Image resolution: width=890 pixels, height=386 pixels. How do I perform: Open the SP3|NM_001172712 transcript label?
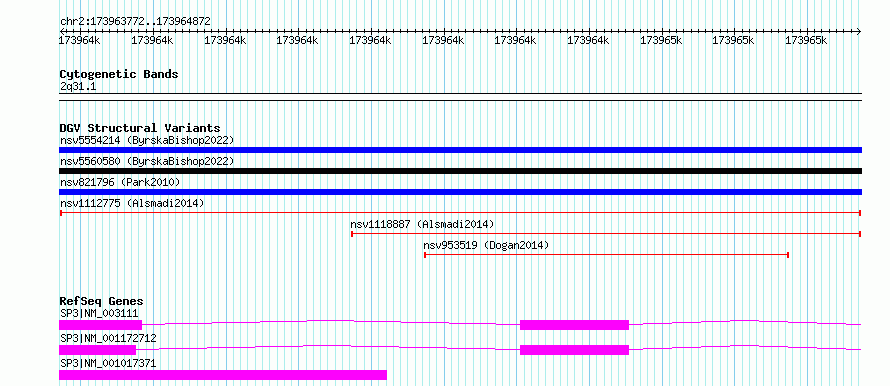[x=108, y=338]
